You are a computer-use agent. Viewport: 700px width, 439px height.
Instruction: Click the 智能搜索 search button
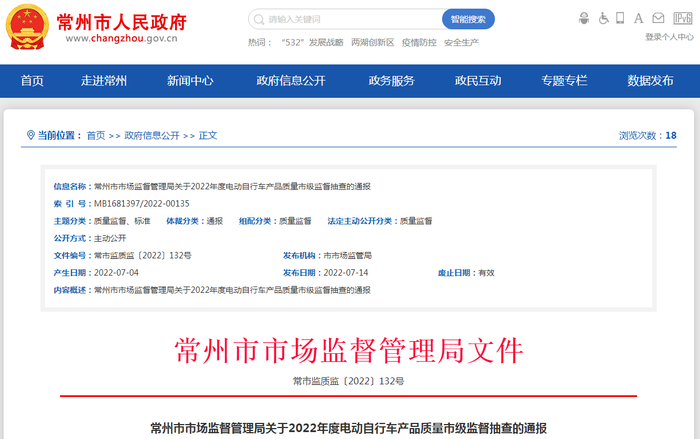[x=468, y=19]
